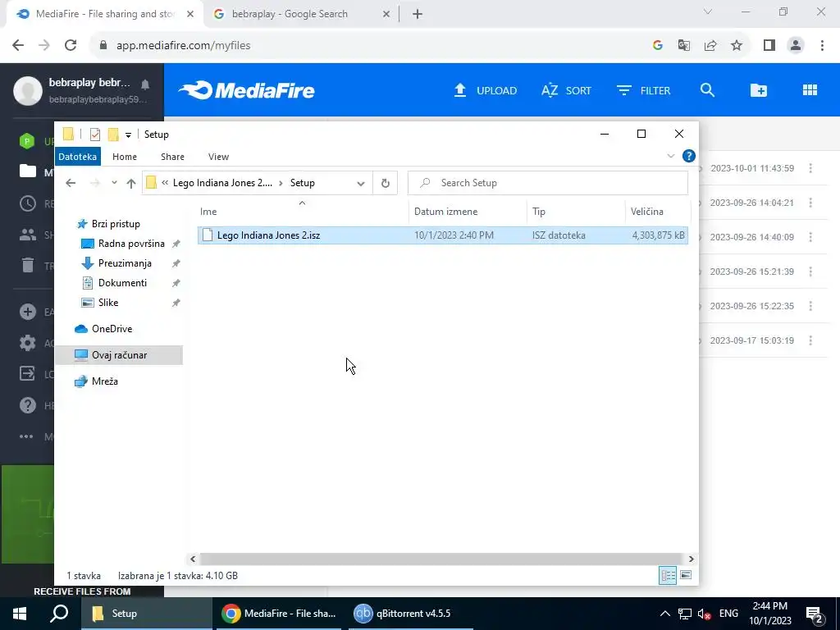Open the recent locations dropdown in Explorer
This screenshot has height=630, width=840.
(114, 183)
